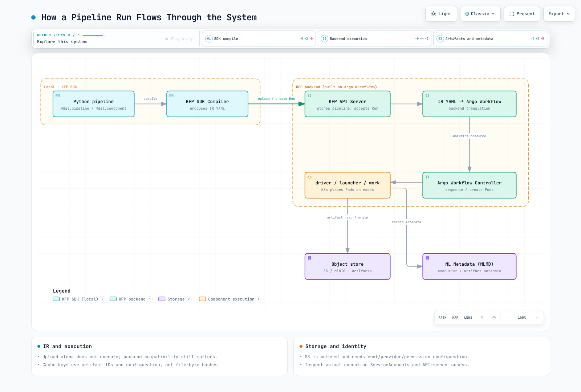Select the KFP API Server node
The height and width of the screenshot is (392, 581).
pos(348,104)
